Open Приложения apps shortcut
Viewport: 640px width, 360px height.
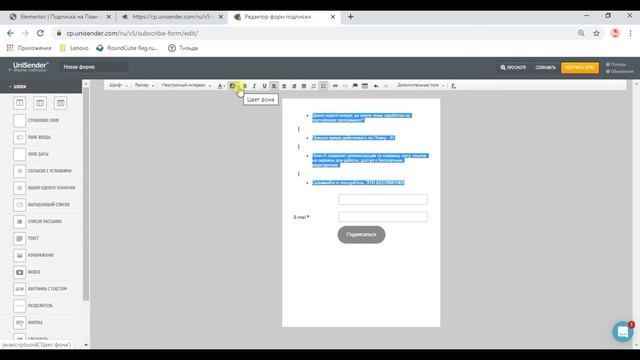(29, 48)
